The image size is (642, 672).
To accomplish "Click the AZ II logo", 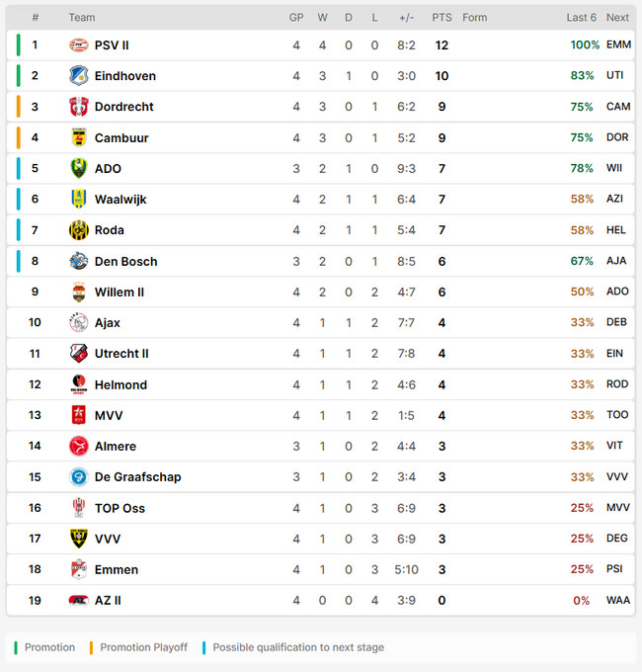I will [x=79, y=601].
